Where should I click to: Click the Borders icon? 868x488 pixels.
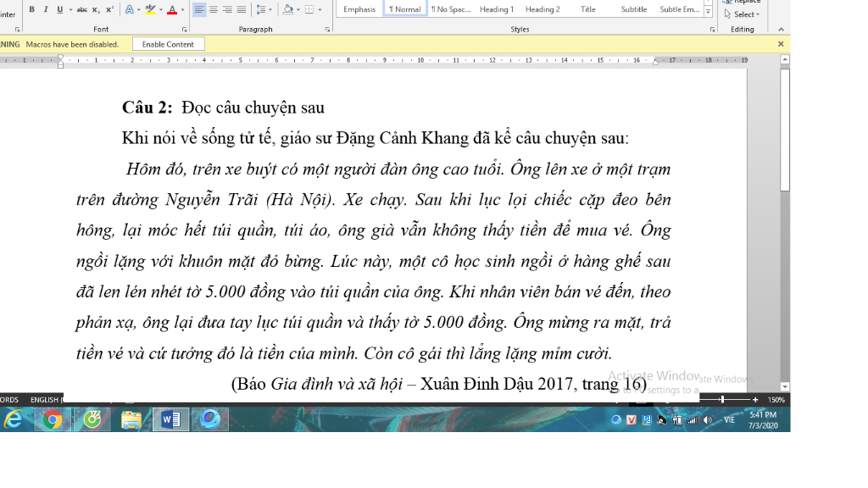pyautogui.click(x=309, y=9)
